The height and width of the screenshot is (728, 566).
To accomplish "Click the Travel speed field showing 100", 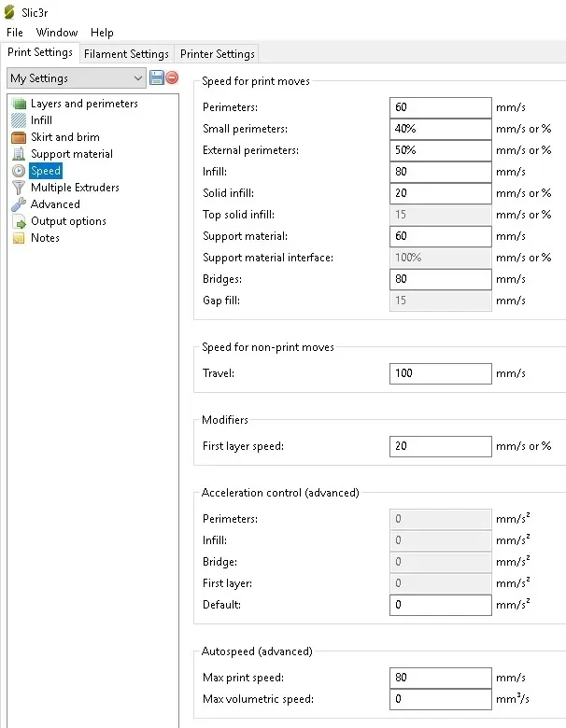I will (x=441, y=373).
